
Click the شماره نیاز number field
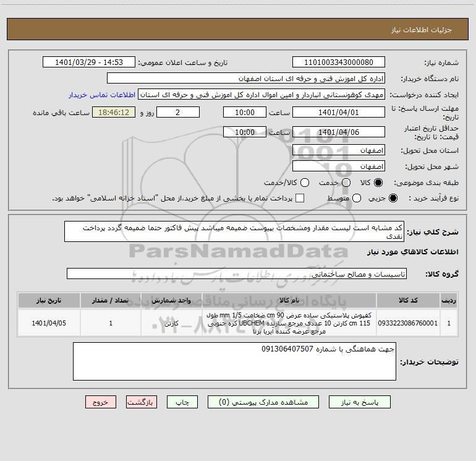pos(339,62)
